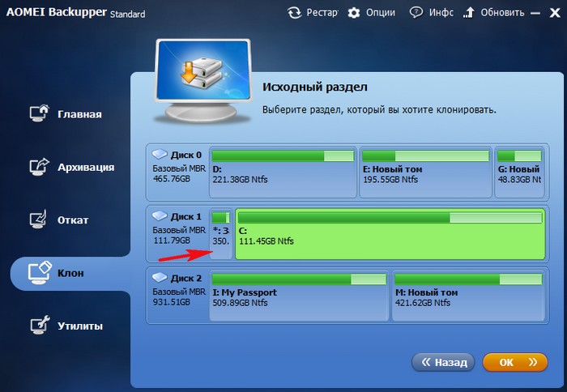
Task: Pick partition I: My Passport 509.89GB
Action: coord(299,296)
